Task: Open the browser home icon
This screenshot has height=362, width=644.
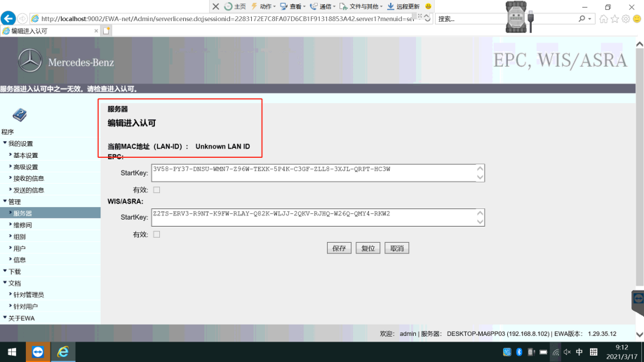Action: click(x=603, y=19)
